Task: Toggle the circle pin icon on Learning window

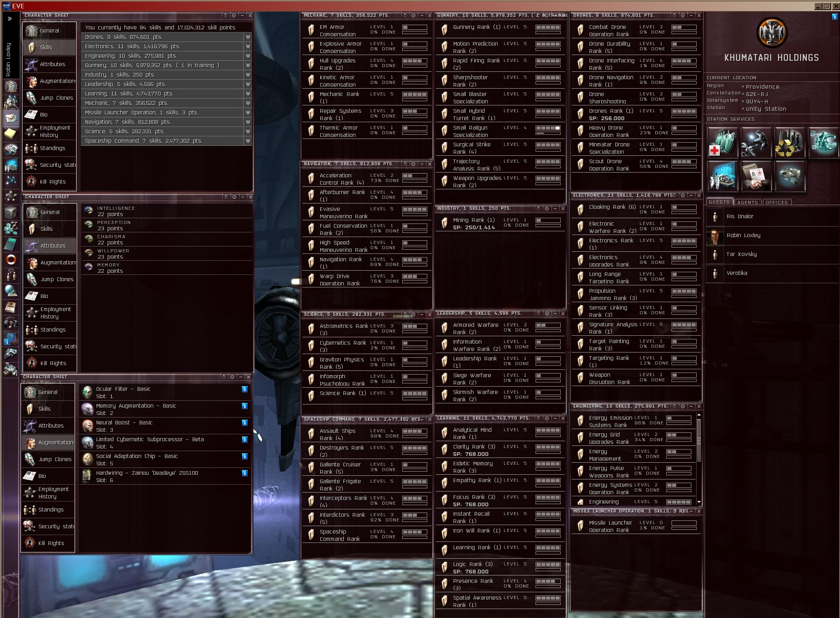Action: coord(547,419)
